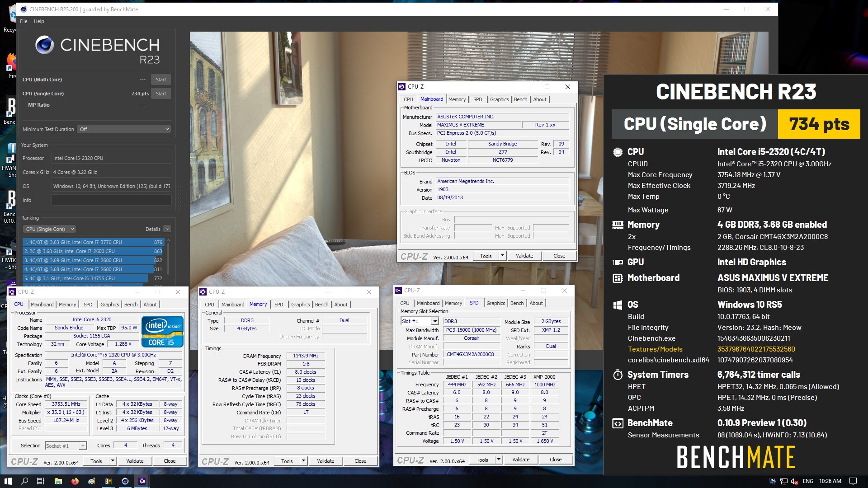Click the 2C @ 3.68 GHz i7-2600 ranking row
The height and width of the screenshot is (488, 868).
click(93, 251)
